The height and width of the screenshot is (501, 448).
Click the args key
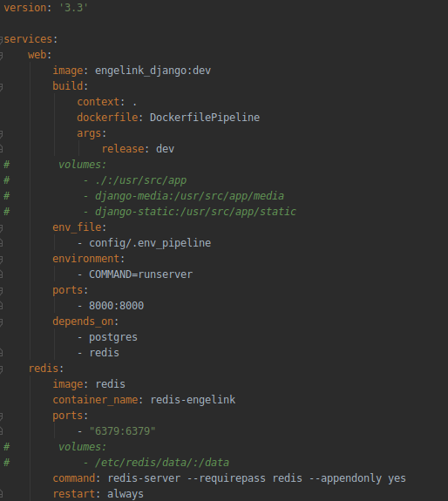[89, 133]
